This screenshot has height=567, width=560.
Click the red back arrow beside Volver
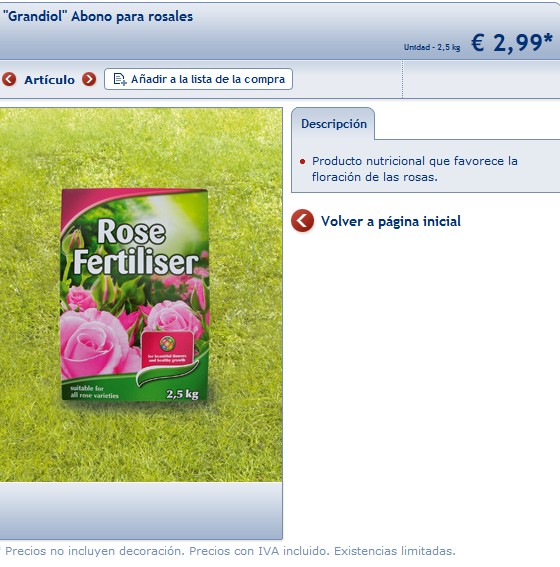click(302, 221)
